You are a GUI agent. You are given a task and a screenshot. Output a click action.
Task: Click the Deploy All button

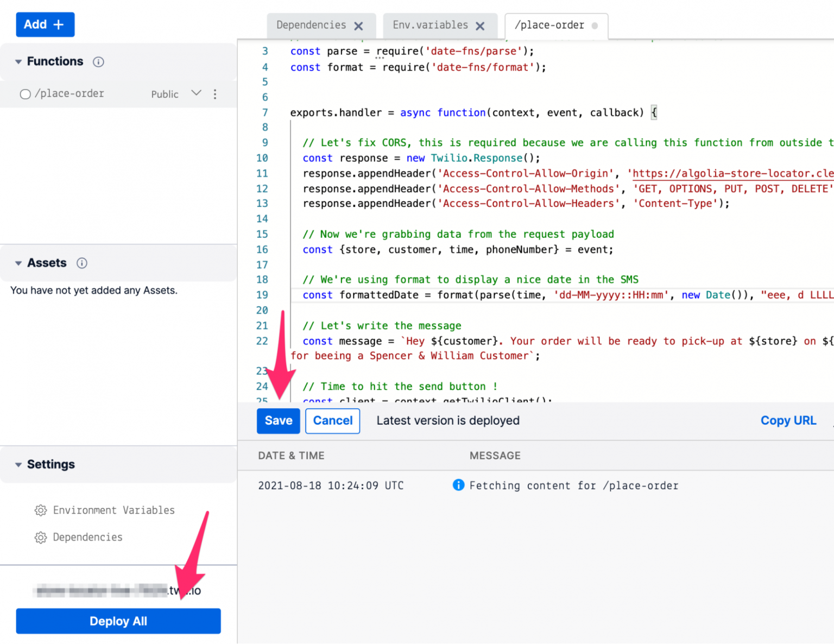coord(118,621)
